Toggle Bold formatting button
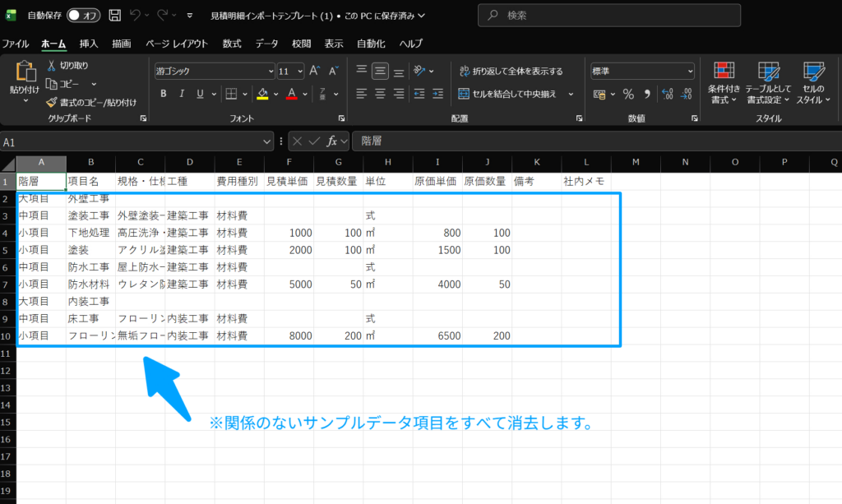 (x=163, y=94)
